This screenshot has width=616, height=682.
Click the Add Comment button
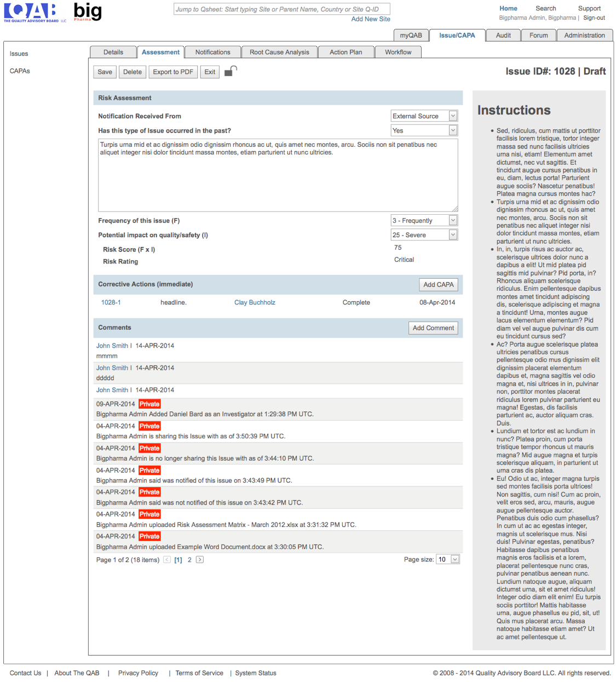coord(433,328)
